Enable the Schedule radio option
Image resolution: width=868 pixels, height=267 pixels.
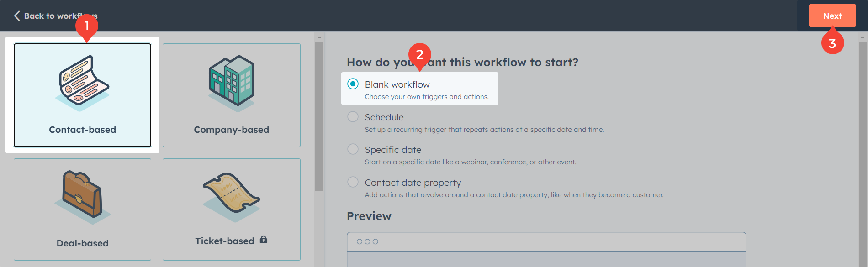353,117
